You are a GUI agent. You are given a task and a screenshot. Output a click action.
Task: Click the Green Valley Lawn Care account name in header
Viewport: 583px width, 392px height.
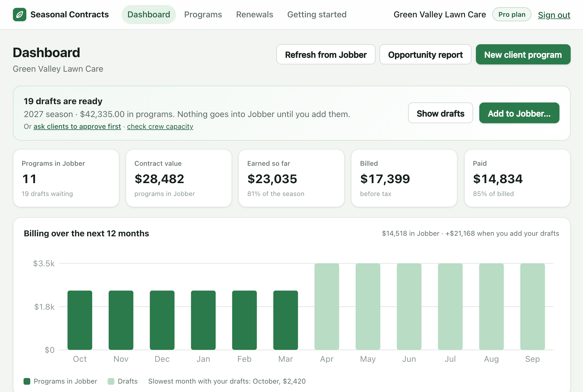[439, 15]
